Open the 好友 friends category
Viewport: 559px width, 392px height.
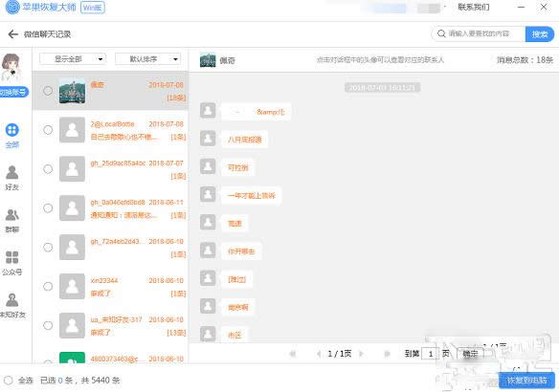[12, 178]
